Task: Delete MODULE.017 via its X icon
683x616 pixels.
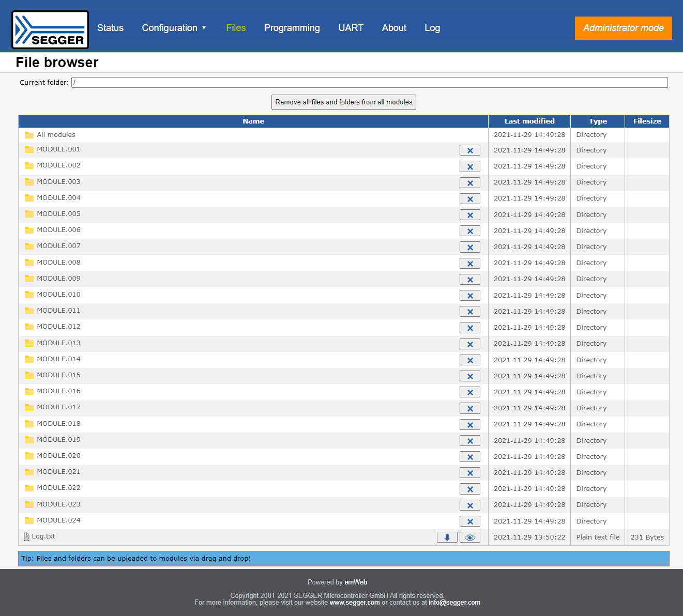Action: (x=469, y=408)
